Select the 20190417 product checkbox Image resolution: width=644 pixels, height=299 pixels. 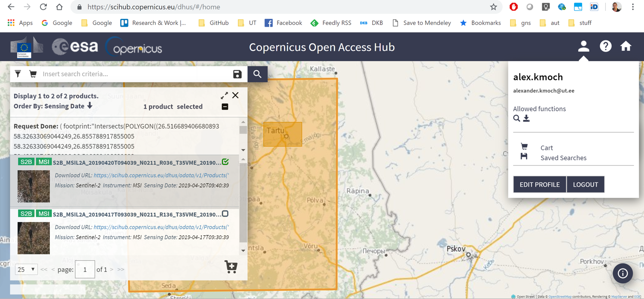[225, 214]
